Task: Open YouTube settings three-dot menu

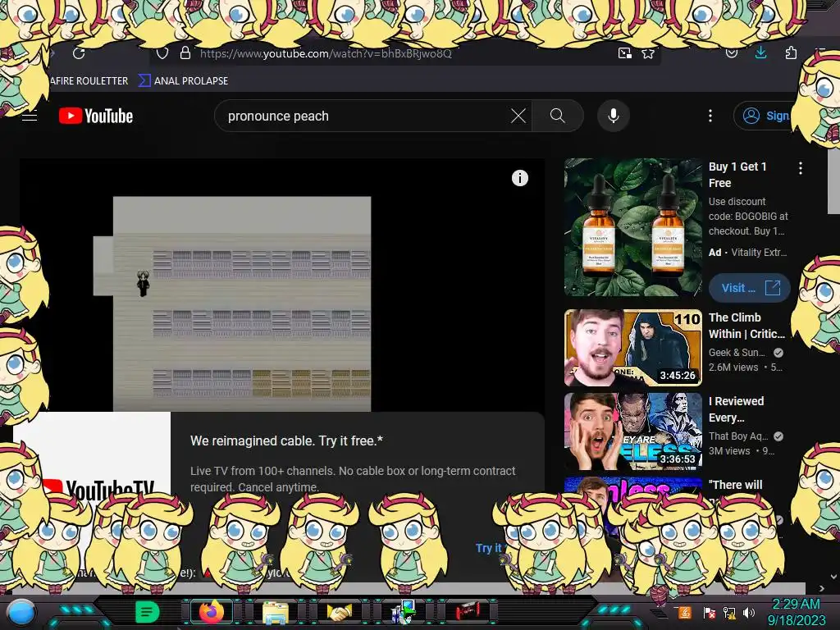Action: (710, 116)
